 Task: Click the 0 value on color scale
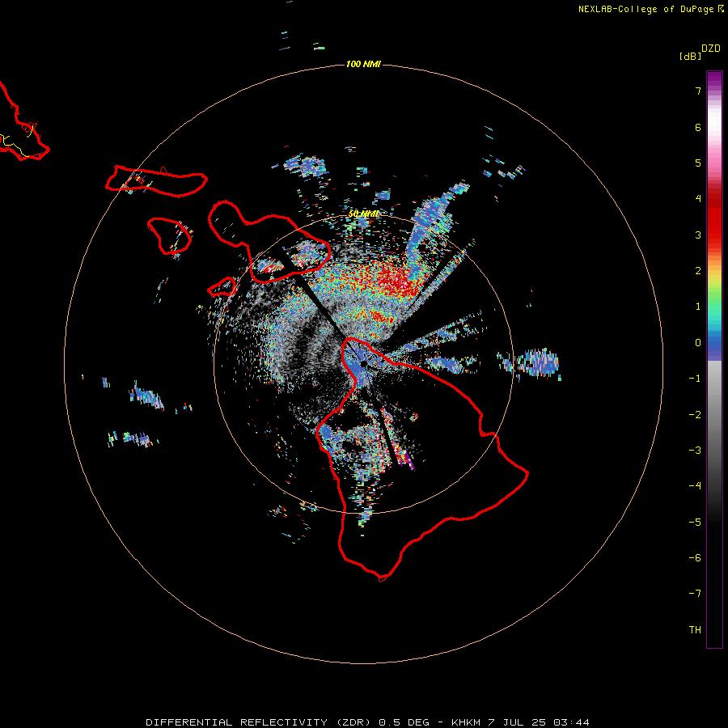click(698, 343)
